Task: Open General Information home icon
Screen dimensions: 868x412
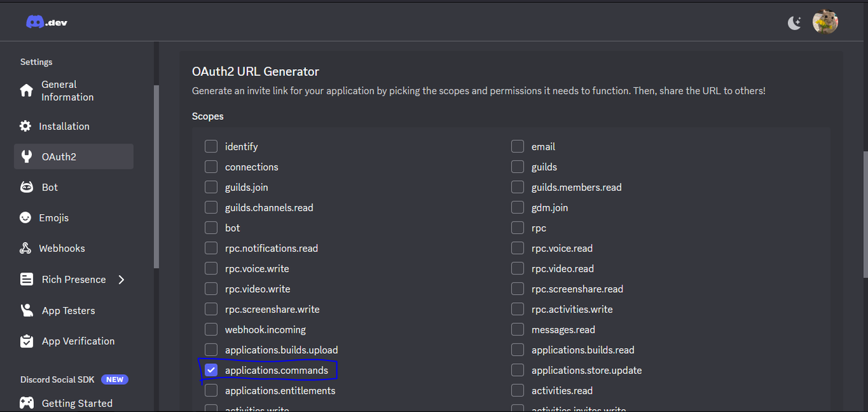Action: click(26, 91)
